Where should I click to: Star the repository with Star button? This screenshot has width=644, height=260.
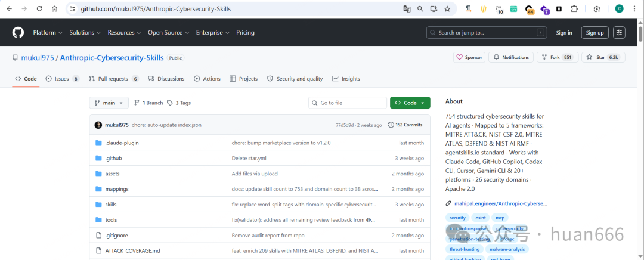pyautogui.click(x=603, y=57)
